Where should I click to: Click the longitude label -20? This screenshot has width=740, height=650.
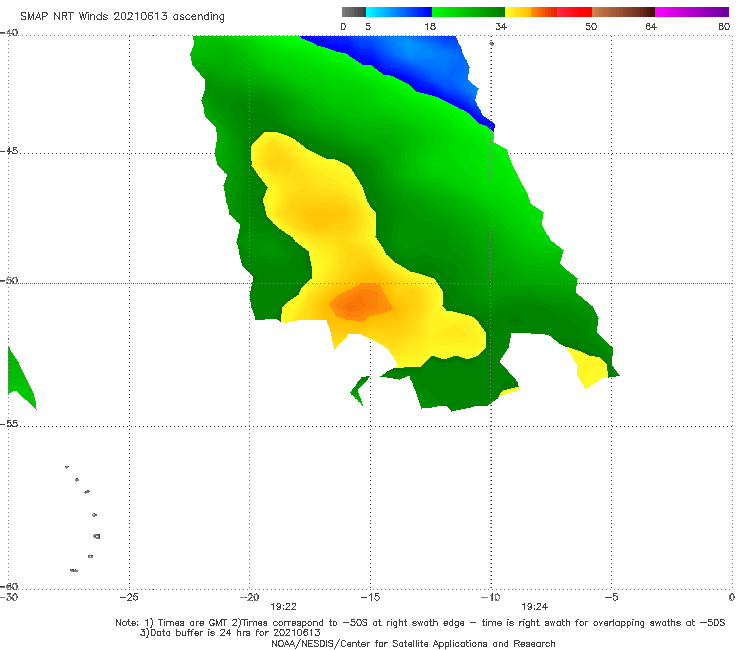249,597
